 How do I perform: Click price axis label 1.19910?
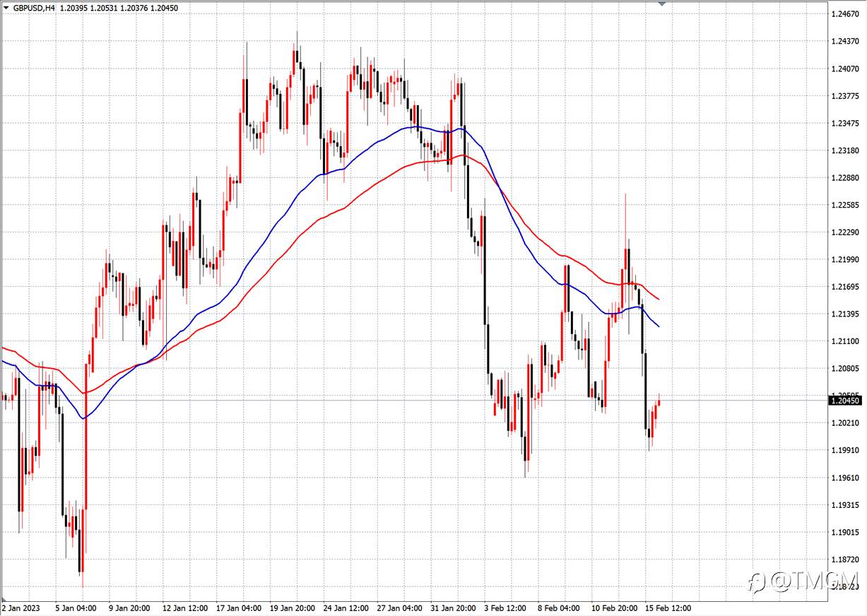845,450
